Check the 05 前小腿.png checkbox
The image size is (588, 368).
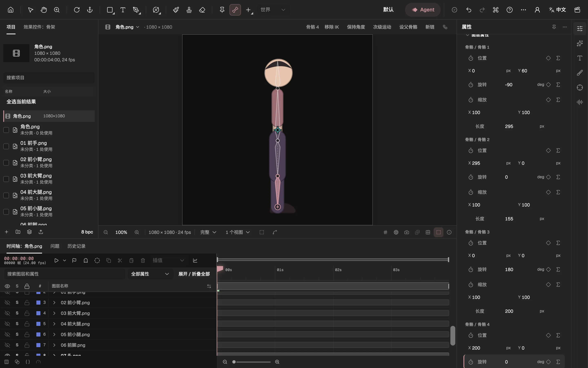(6, 212)
